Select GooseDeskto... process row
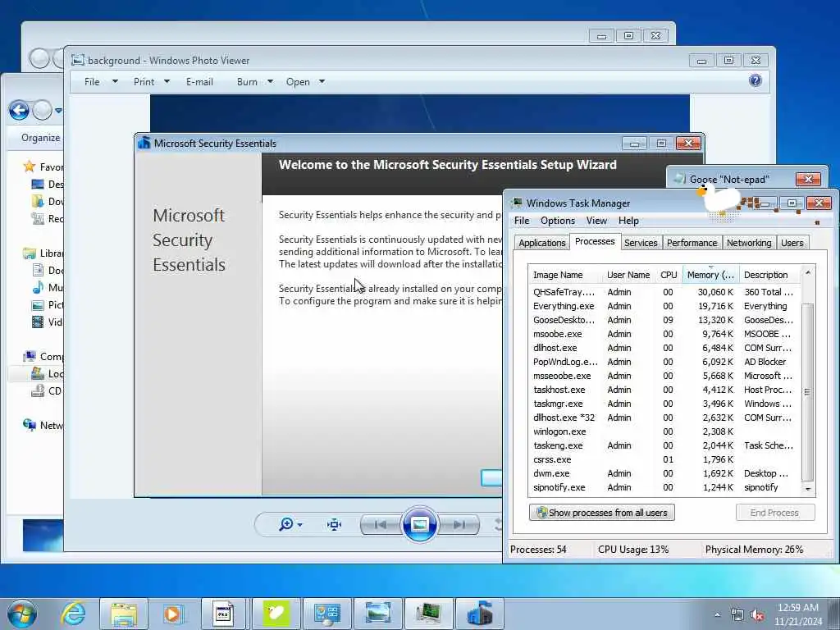This screenshot has width=840, height=630. pyautogui.click(x=664, y=320)
